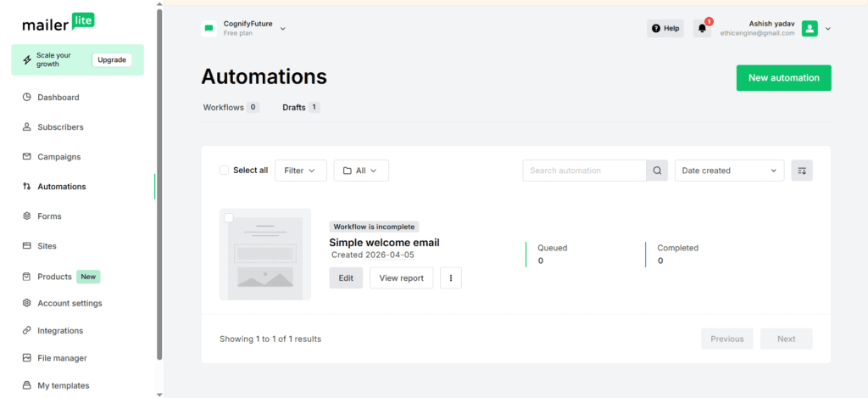This screenshot has width=868, height=398.
Task: Open three-dot menu for Simple welcome email
Action: tap(451, 278)
